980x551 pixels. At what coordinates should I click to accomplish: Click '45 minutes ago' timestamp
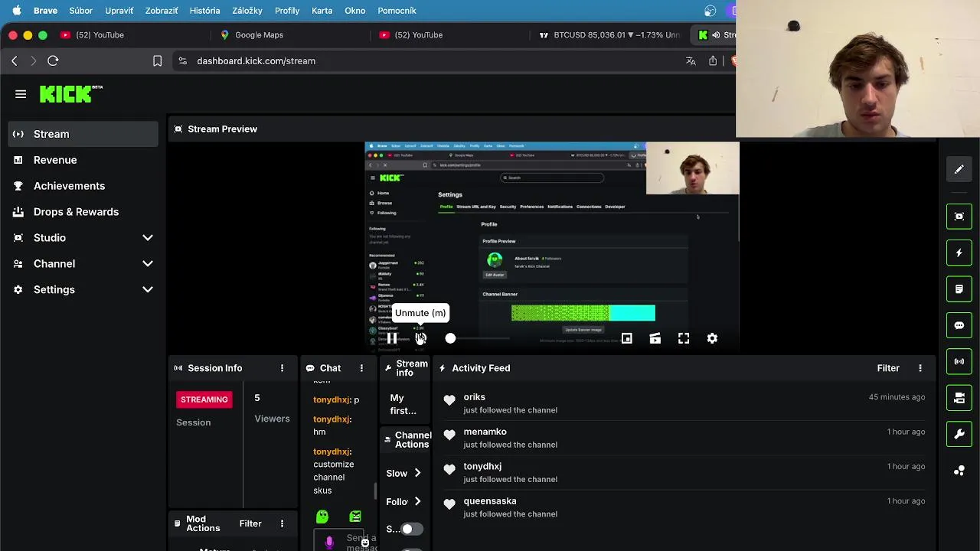click(897, 397)
